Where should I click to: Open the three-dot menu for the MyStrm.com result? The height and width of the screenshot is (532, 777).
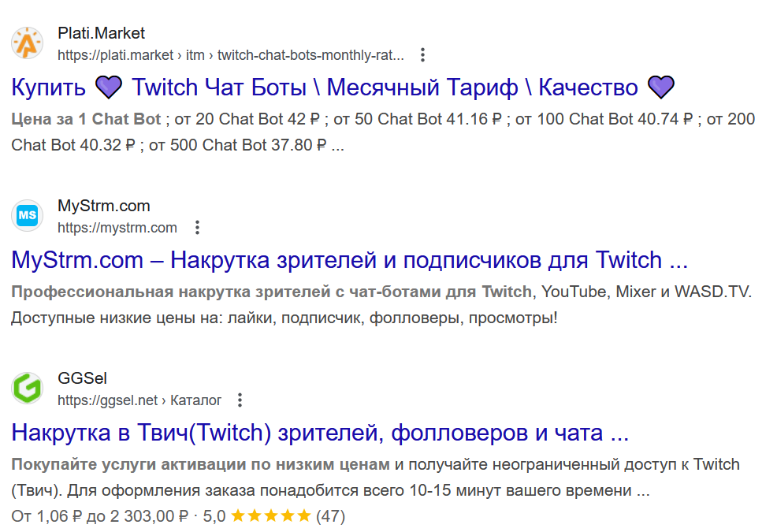tap(197, 228)
